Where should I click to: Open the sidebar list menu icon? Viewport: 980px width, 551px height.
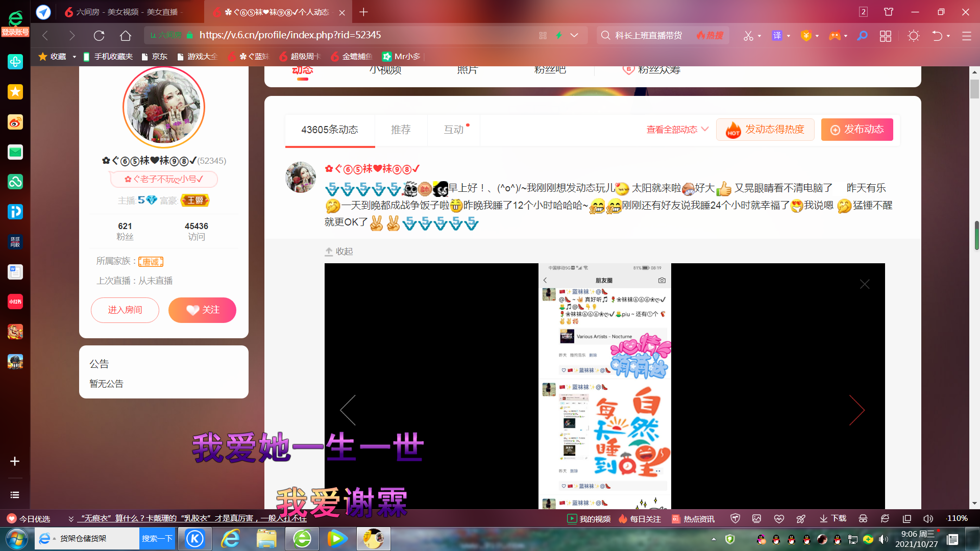point(15,495)
